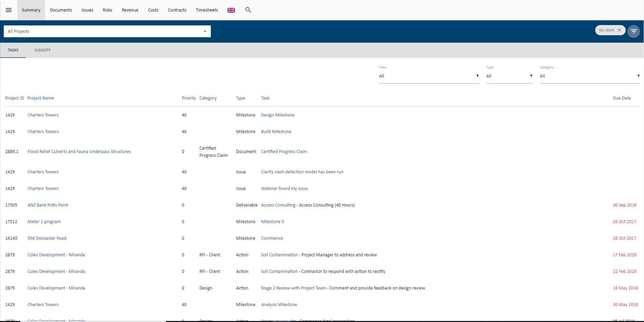Sort by the Due Date column header
Screen dimensions: 644x322
622,98
